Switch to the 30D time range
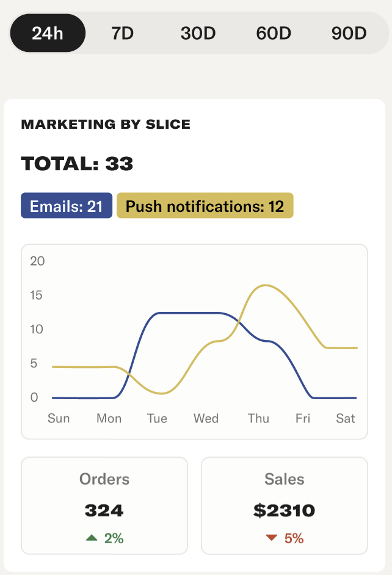The height and width of the screenshot is (575, 392). click(198, 33)
